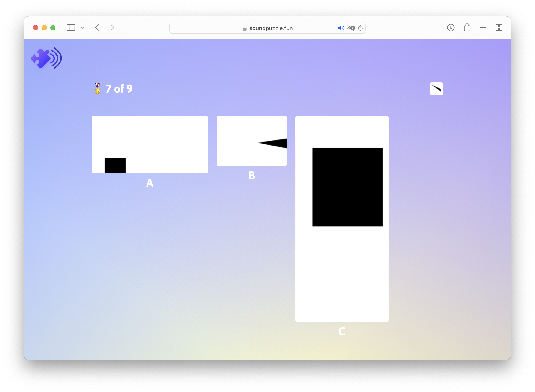Screen dimensions: 535x392
Task: Open the page translate icon
Action: point(351,28)
